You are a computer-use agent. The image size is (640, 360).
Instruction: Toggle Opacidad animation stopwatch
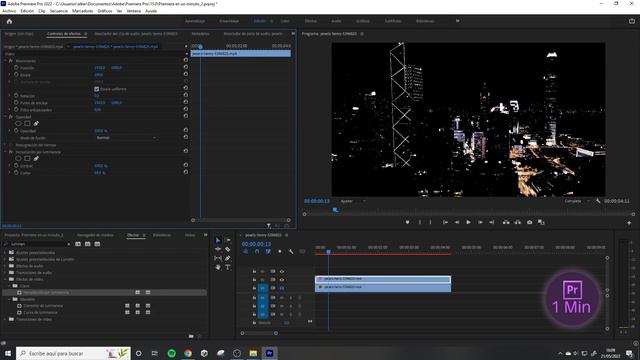16,131
